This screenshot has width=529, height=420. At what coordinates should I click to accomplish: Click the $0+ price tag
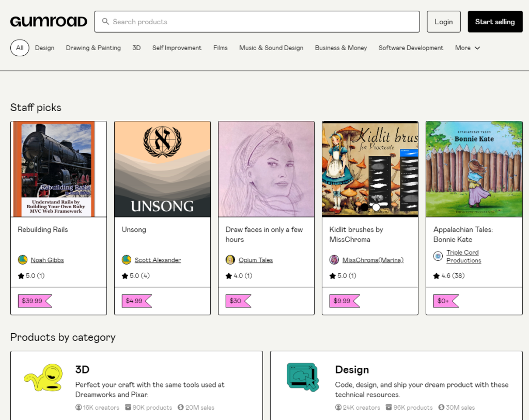pos(446,301)
